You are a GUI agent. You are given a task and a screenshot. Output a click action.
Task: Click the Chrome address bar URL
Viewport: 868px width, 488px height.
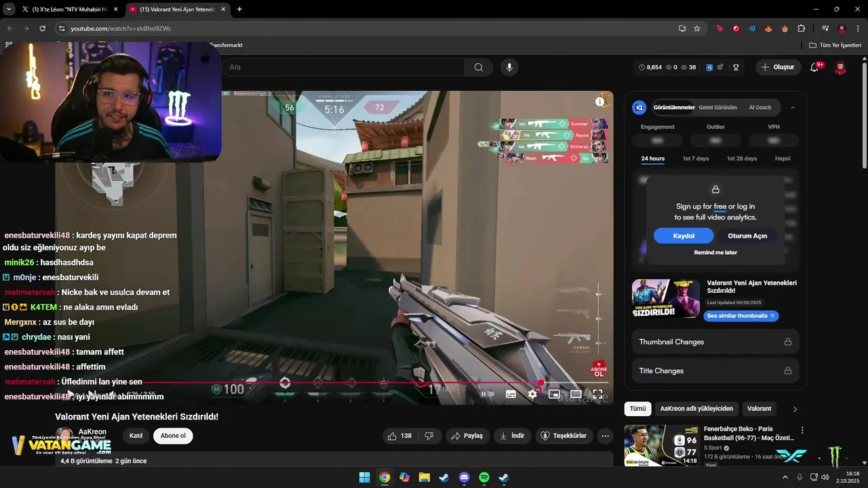pos(121,28)
